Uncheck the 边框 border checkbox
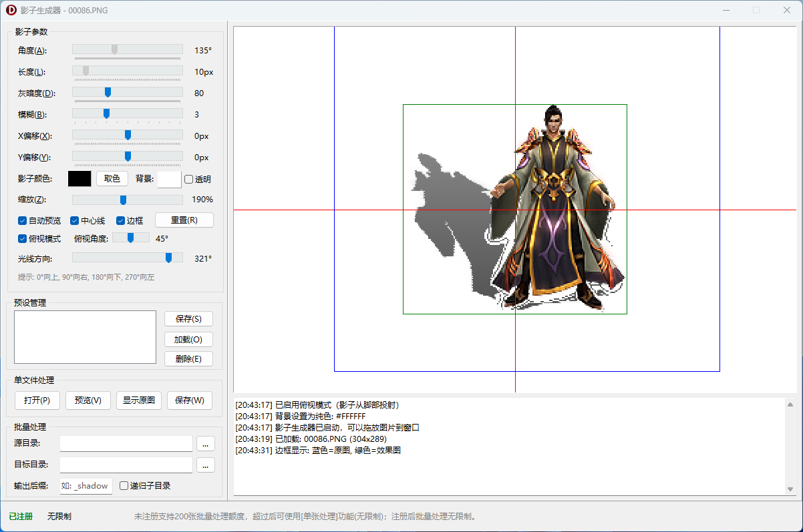Viewport: 803px width, 532px height. click(121, 220)
